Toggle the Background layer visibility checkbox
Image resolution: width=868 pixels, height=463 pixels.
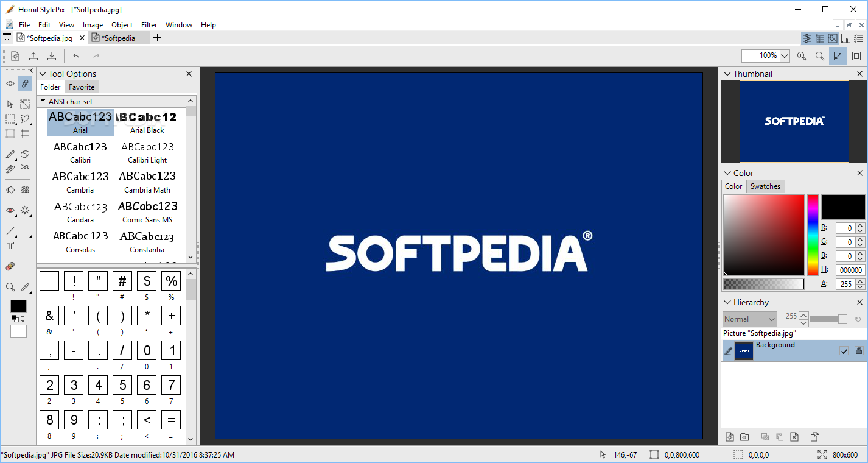click(844, 350)
